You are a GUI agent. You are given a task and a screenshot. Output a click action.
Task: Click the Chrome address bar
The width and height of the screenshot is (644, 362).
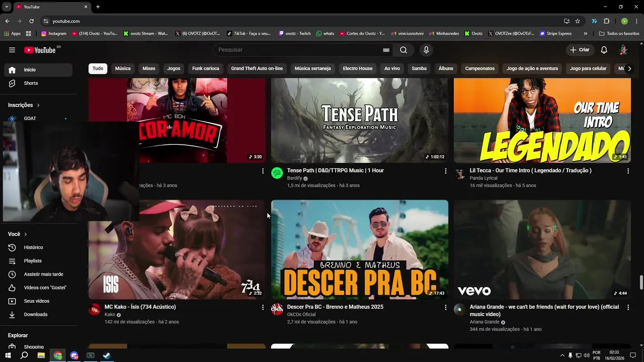[302, 21]
